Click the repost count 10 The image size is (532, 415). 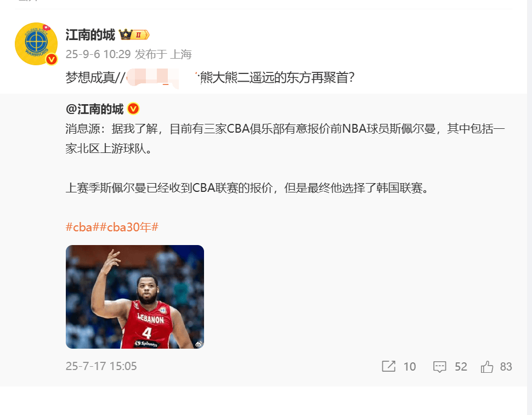(410, 367)
